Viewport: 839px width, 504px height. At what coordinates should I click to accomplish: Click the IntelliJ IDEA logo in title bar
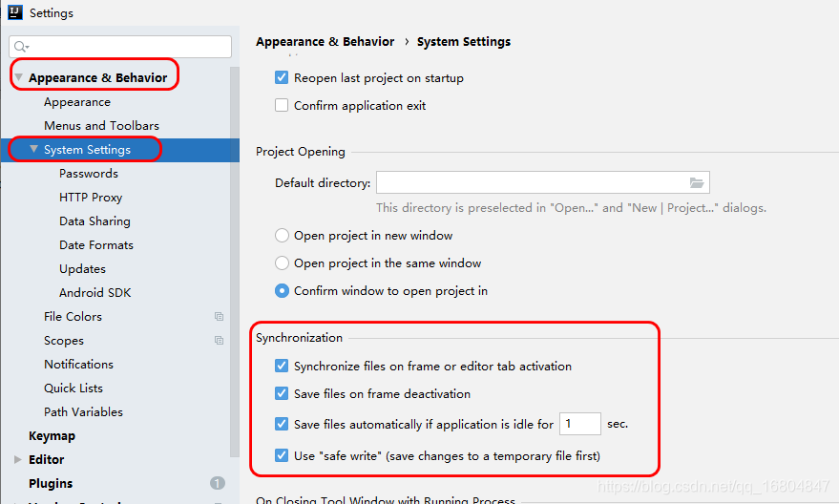pyautogui.click(x=15, y=12)
